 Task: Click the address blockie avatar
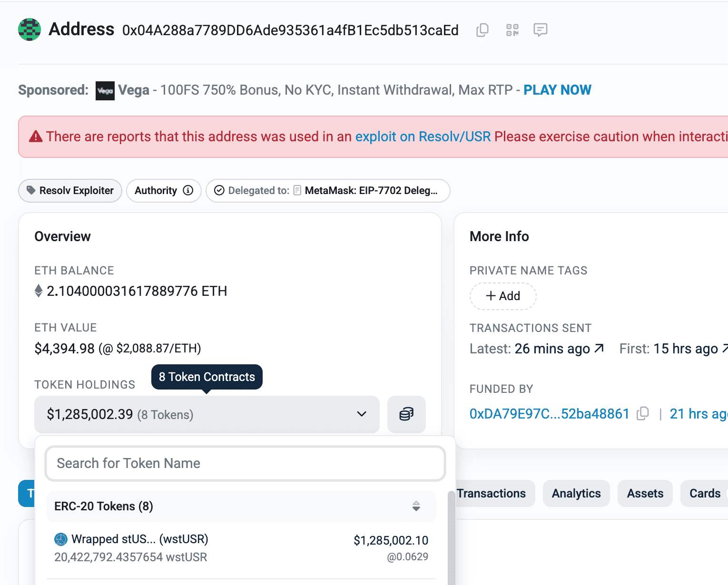point(30,29)
